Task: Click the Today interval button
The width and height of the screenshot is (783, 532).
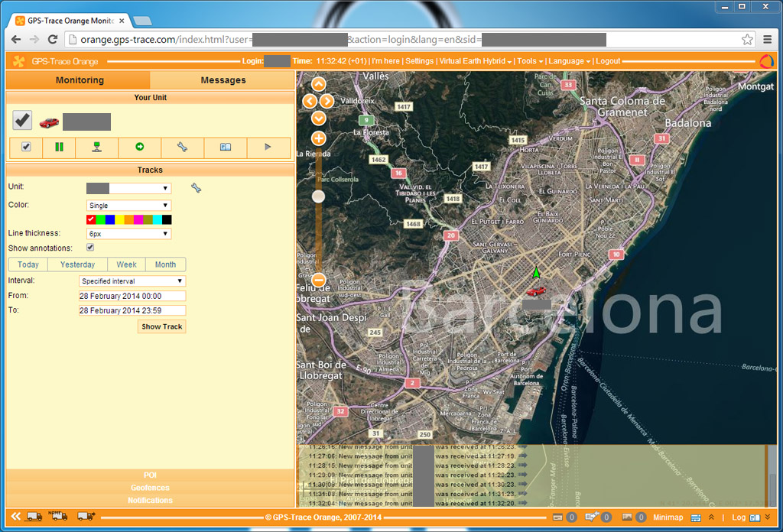Action: pyautogui.click(x=28, y=264)
